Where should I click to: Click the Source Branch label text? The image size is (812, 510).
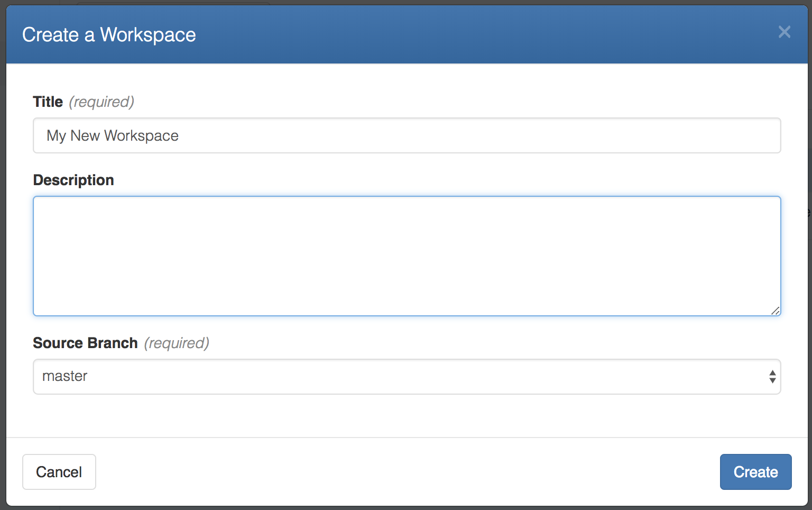point(85,343)
